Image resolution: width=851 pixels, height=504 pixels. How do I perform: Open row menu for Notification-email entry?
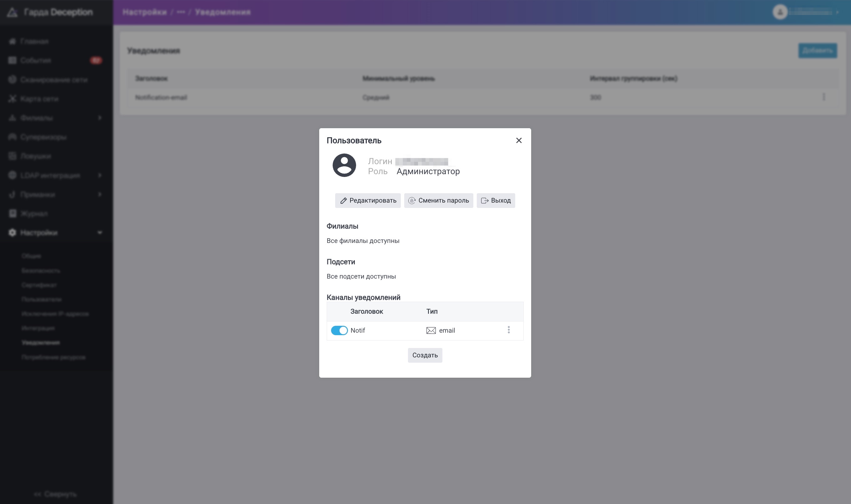(x=823, y=97)
